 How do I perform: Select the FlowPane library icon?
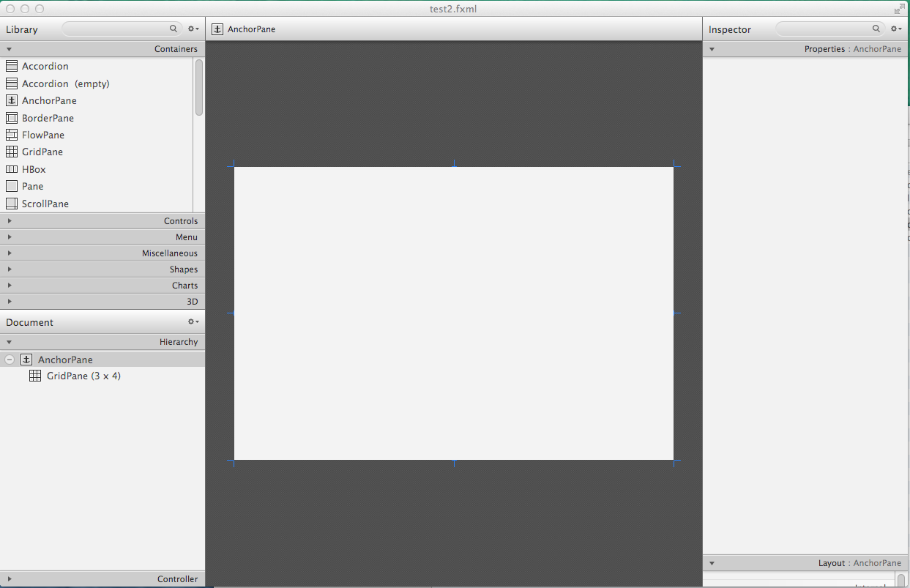coord(12,135)
